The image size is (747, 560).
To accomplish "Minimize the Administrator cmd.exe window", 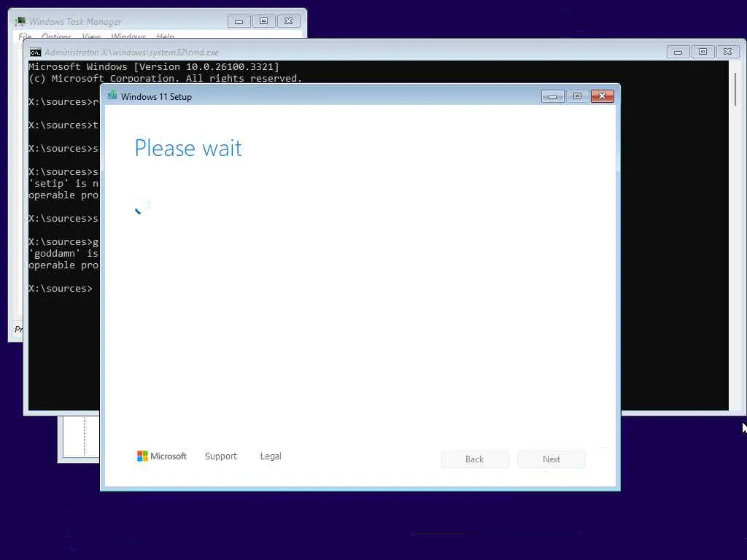I will (x=678, y=52).
